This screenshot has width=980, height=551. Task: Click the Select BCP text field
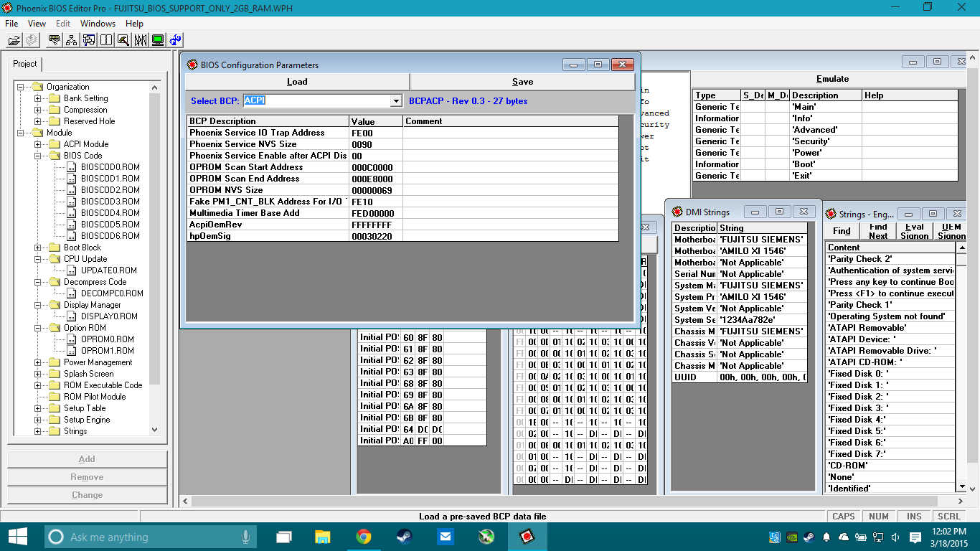316,101
